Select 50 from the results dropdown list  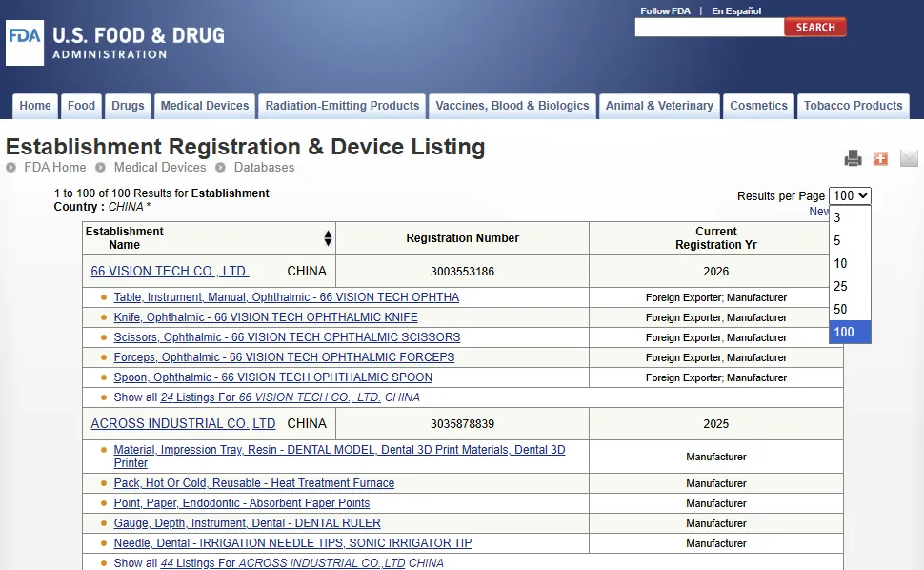pyautogui.click(x=840, y=309)
